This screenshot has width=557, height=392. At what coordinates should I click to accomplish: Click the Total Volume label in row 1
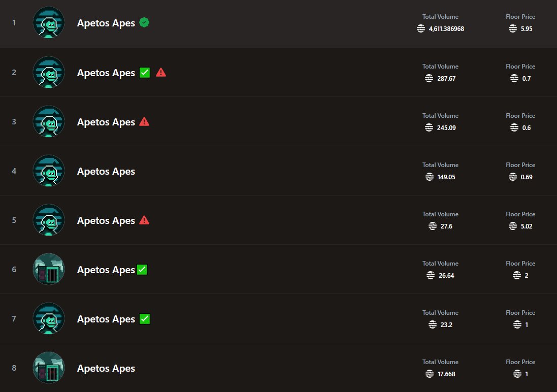(x=440, y=17)
